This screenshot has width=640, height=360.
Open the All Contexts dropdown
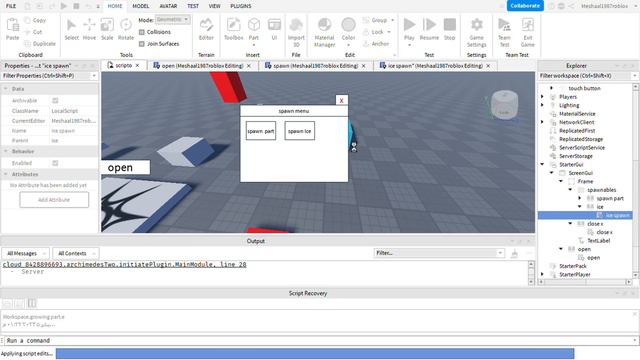point(76,253)
